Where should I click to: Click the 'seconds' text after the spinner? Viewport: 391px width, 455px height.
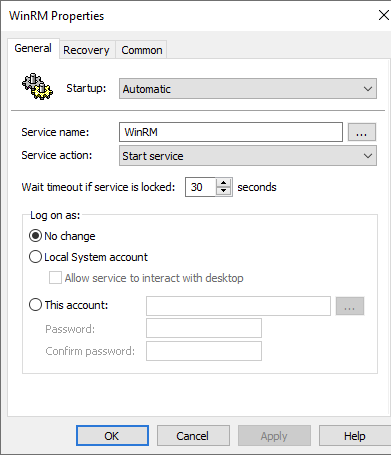(257, 187)
